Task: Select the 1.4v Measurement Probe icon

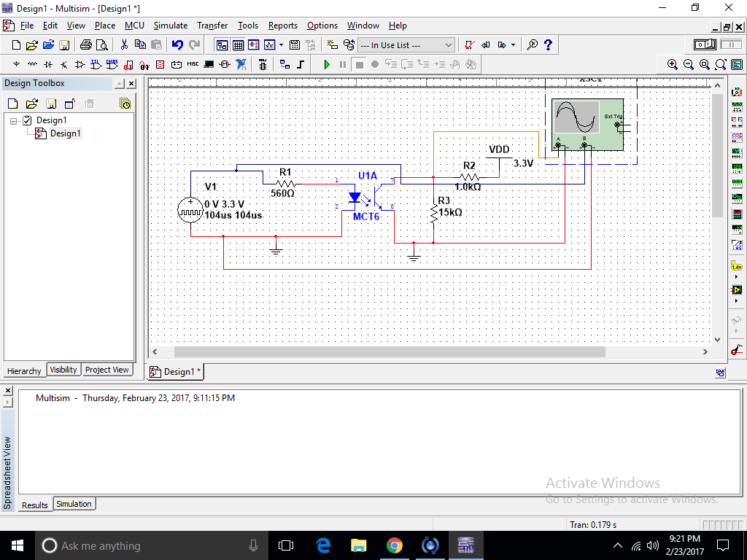Action: point(737,266)
